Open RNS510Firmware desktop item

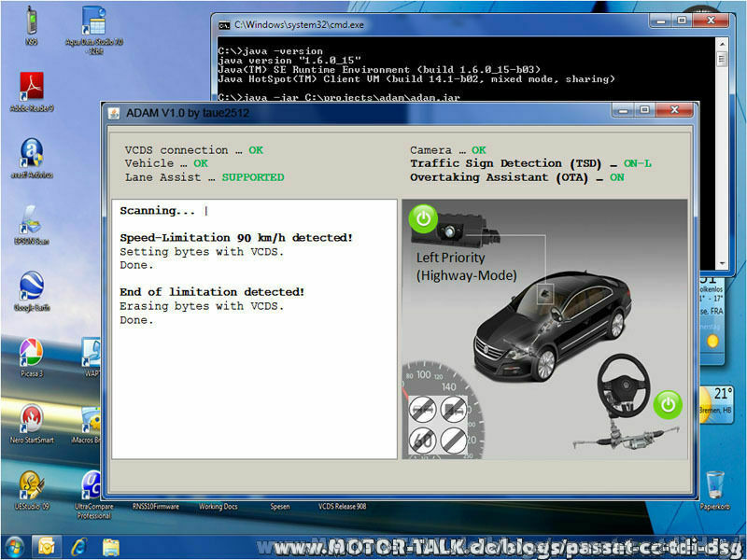coord(156,507)
